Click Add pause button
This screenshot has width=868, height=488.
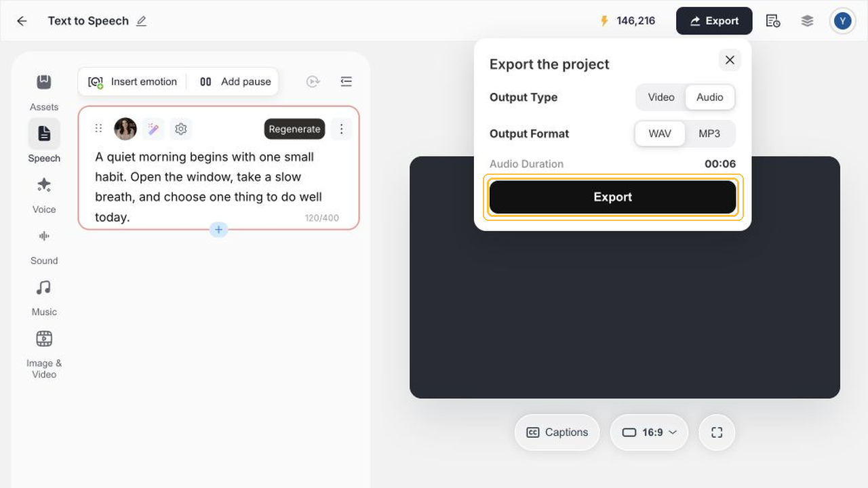235,82
